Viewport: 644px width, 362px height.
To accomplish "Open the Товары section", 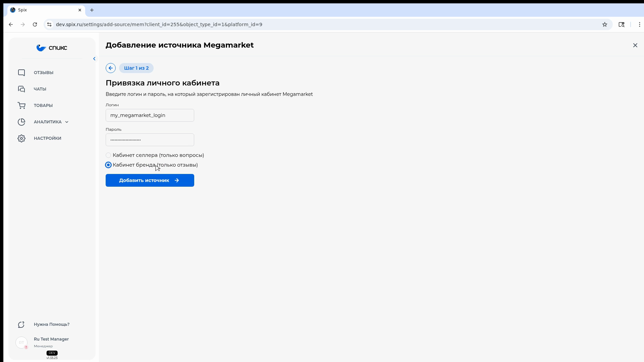I will coord(43,106).
